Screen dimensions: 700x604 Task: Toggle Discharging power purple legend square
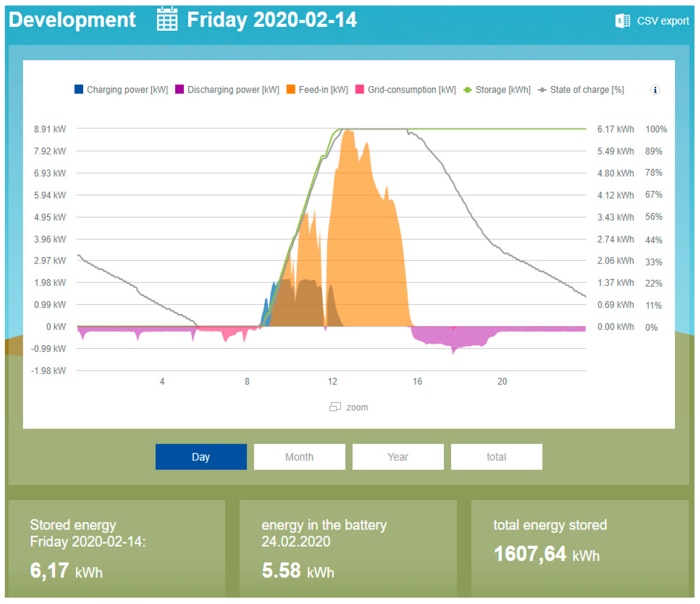coord(179,90)
